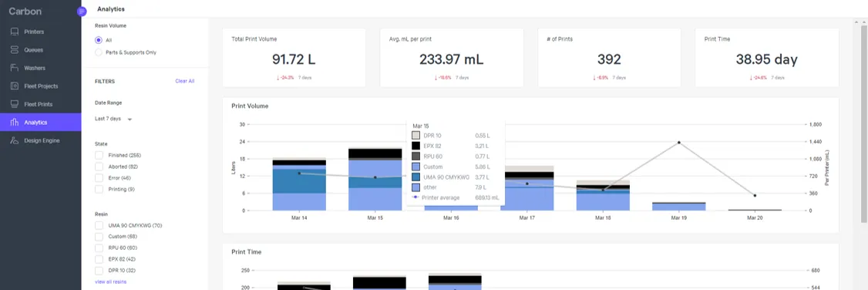Viewport: 868px width, 290px height.
Task: Click the Print Volume chart title
Action: [250, 106]
